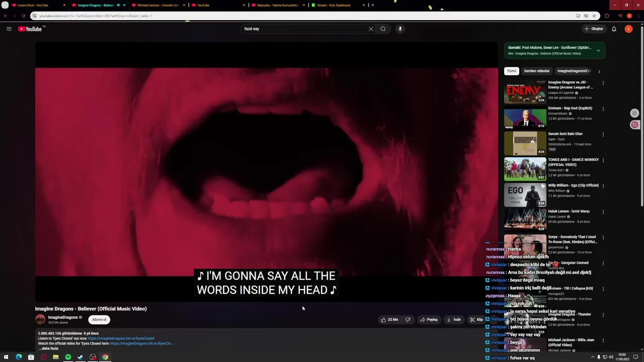Open the YouTube hamburger guide menu
This screenshot has width=644, height=362.
point(9,29)
